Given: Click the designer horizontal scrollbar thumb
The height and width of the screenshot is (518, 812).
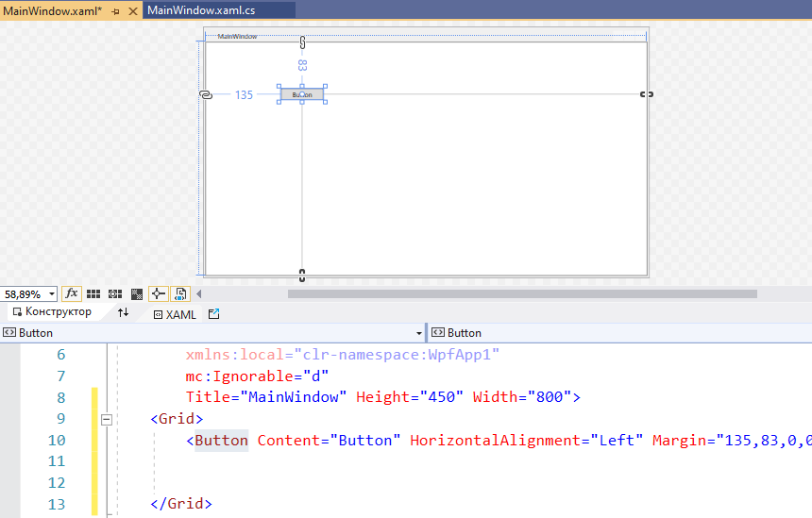Looking at the screenshot, I should click(x=521, y=294).
